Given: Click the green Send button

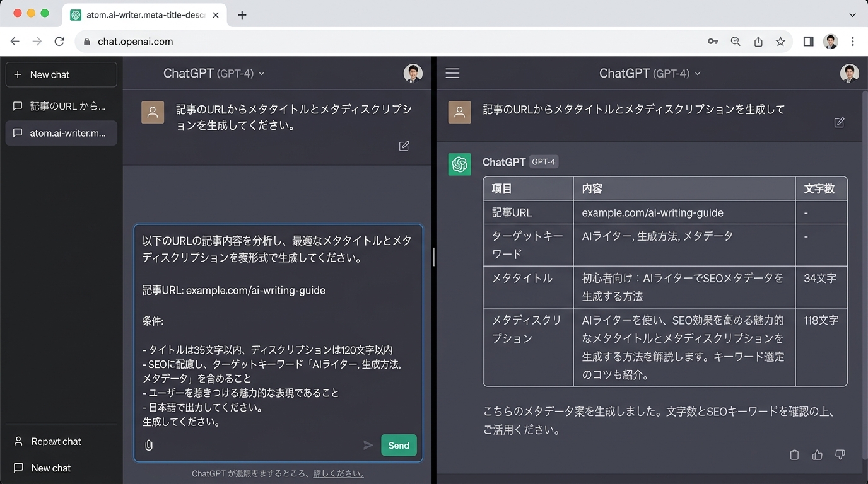Looking at the screenshot, I should [x=399, y=445].
